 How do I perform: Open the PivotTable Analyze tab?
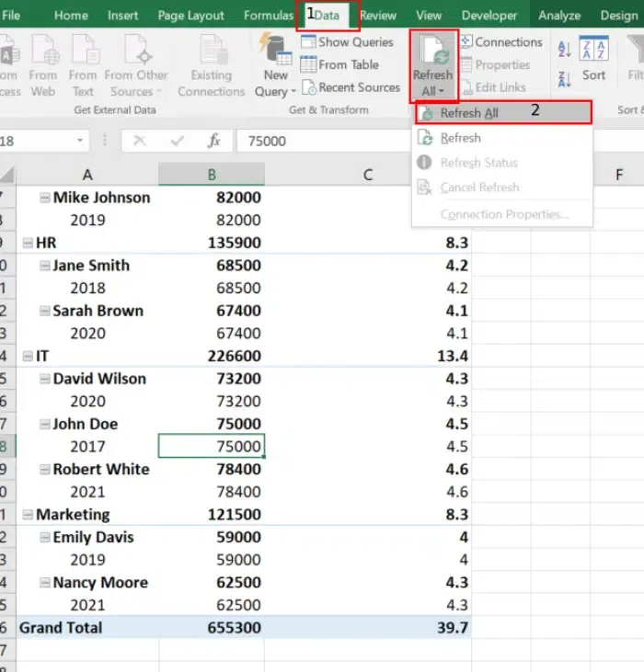pos(559,16)
